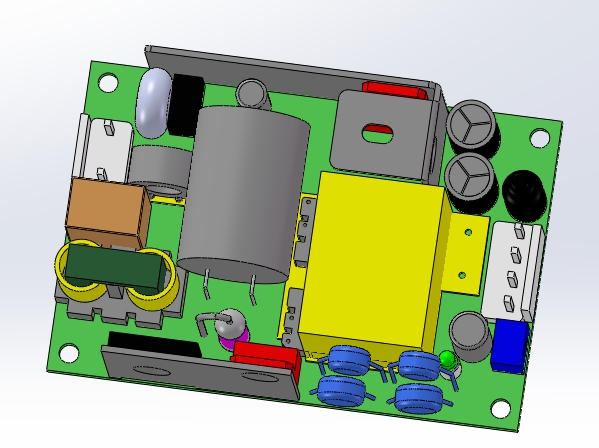599x448 pixels.
Task: Click the lower-right blue disc capacitor
Action: tap(419, 398)
